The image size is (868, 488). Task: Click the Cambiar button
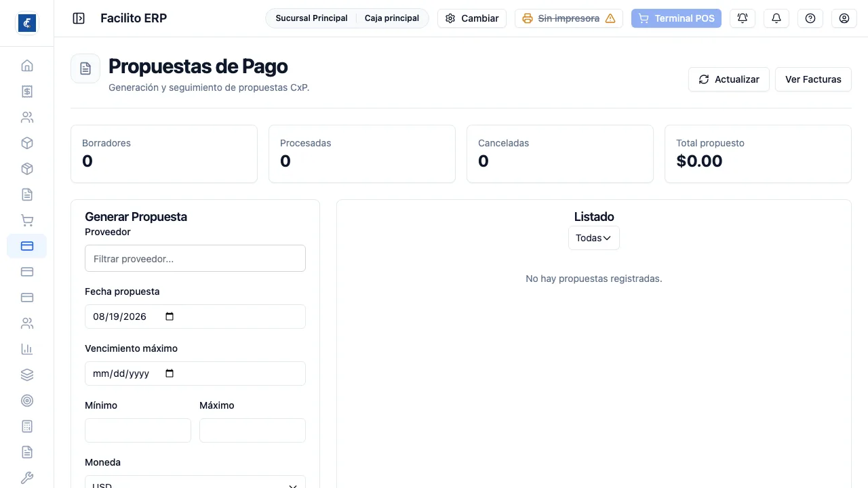(x=472, y=18)
